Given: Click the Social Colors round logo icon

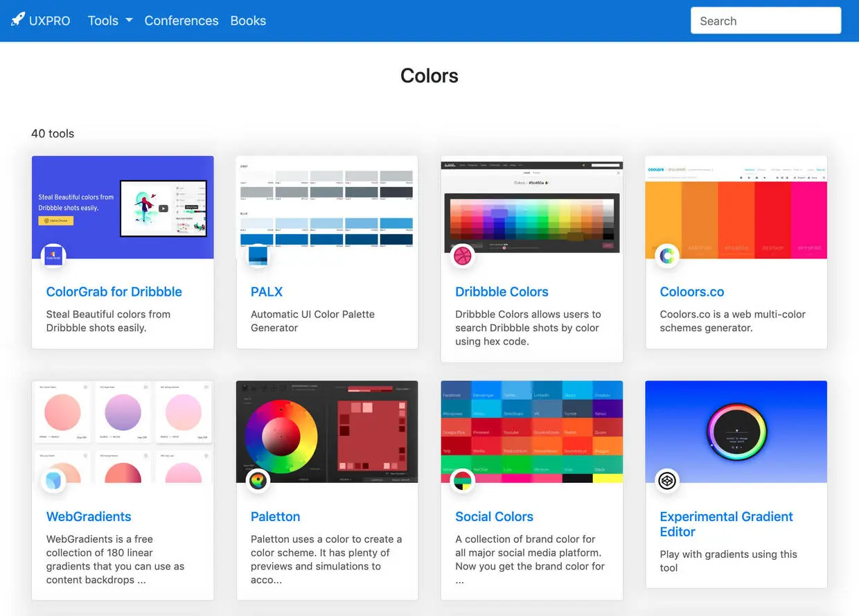Looking at the screenshot, I should tap(462, 481).
